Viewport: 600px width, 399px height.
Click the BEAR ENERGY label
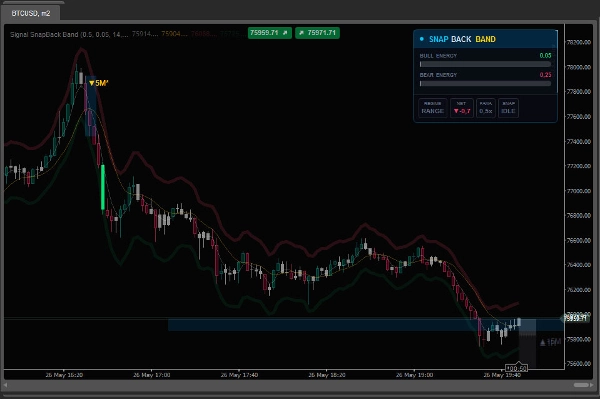point(438,75)
